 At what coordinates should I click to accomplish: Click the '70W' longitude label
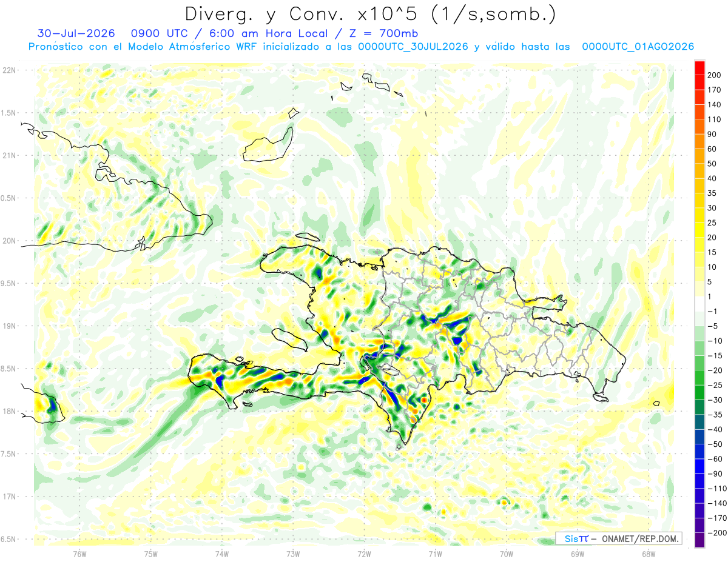[506, 554]
